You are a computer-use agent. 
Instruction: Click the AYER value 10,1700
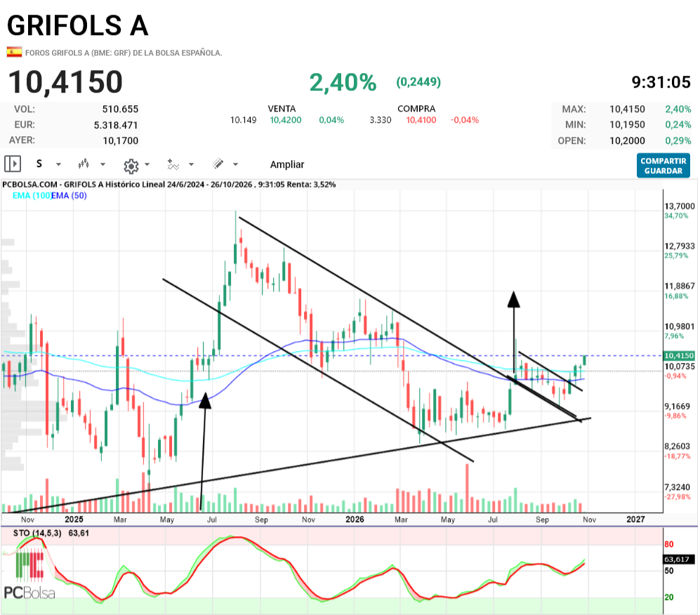(x=121, y=140)
